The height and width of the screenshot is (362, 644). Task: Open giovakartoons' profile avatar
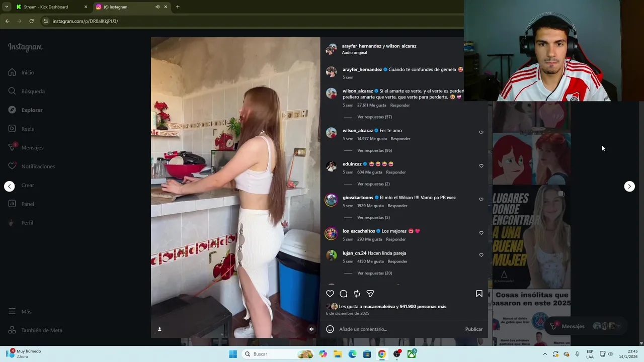[331, 200]
